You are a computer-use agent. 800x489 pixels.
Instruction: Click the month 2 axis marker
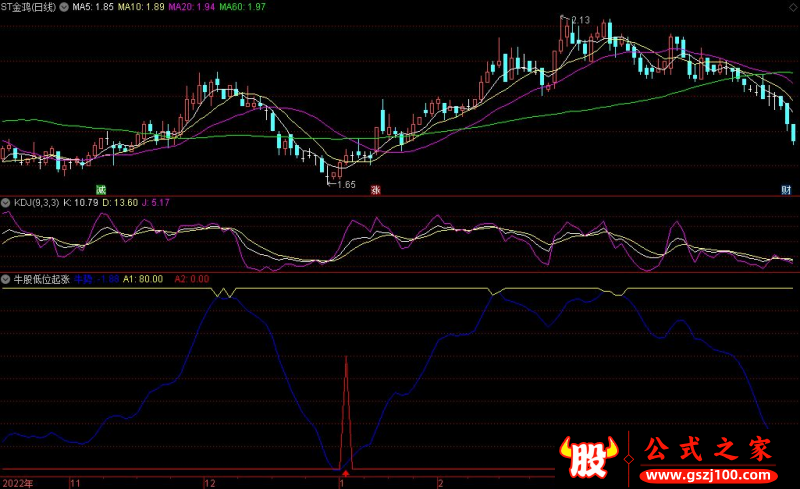[440, 483]
